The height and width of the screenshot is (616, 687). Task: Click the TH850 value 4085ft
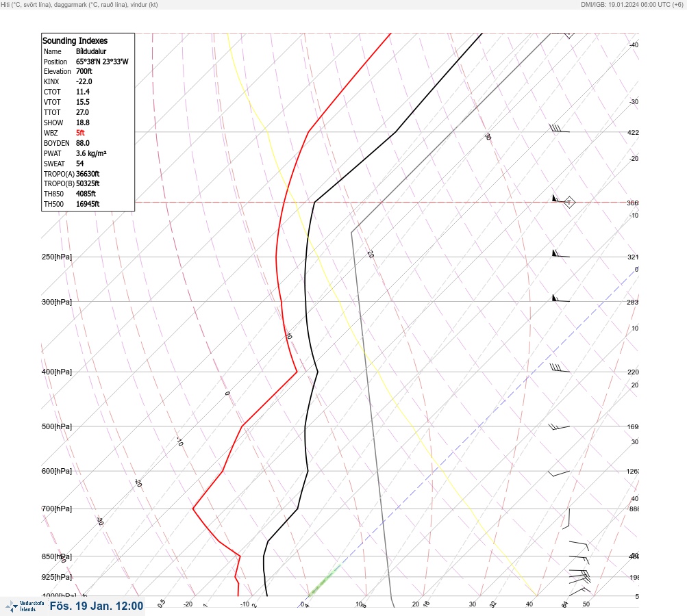pos(86,194)
